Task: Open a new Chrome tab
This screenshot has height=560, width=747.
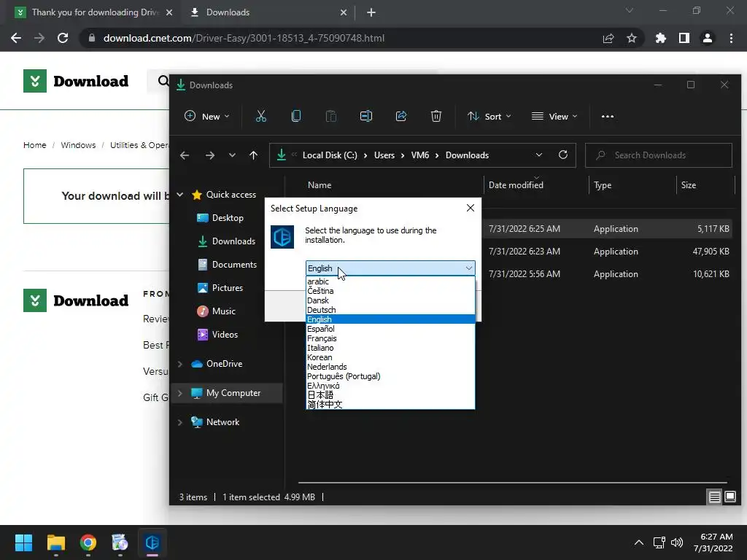Action: (371, 12)
